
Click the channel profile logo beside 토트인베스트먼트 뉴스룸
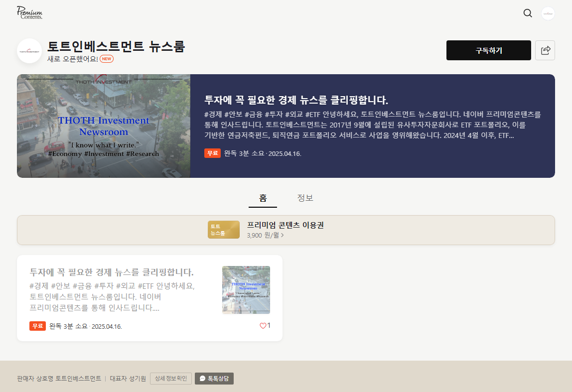(x=29, y=51)
